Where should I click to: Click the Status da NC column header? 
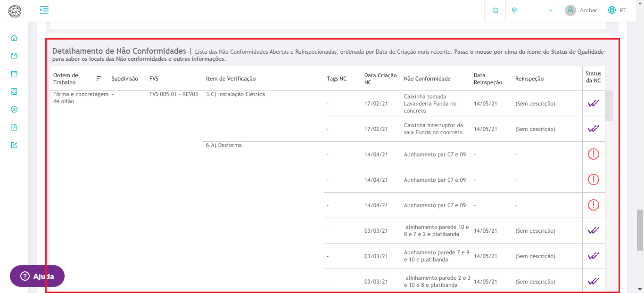click(594, 77)
